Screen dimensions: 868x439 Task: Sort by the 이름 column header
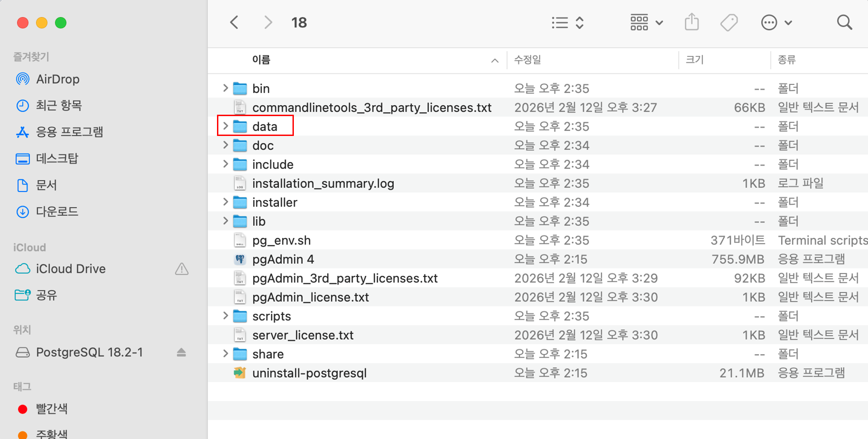[x=261, y=60]
